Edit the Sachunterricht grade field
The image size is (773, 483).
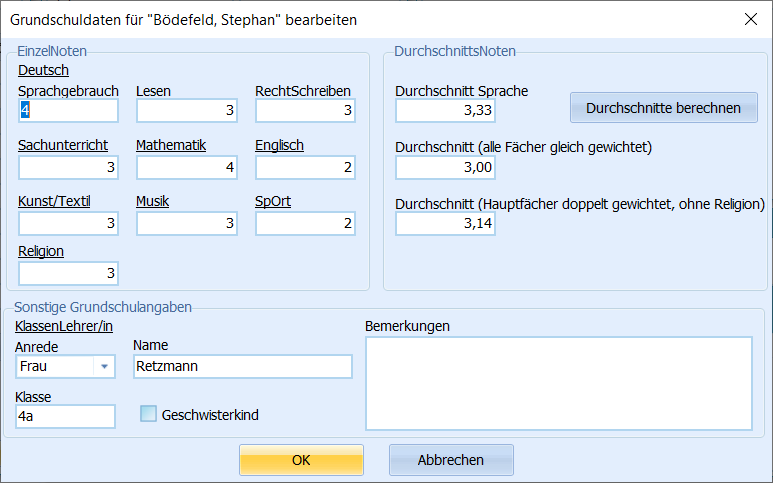pyautogui.click(x=69, y=168)
